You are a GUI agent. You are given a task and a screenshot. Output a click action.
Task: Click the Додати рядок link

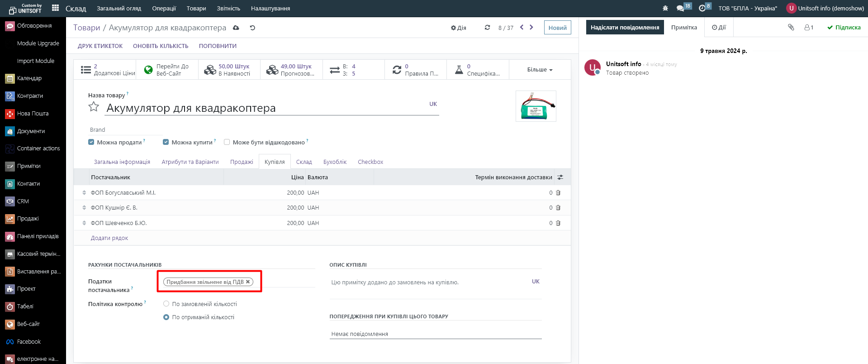(109, 238)
